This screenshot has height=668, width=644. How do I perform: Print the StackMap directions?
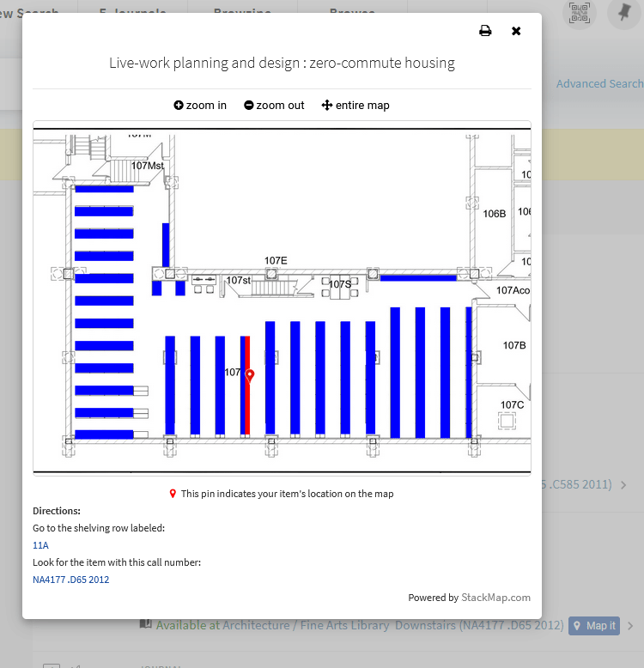[485, 31]
